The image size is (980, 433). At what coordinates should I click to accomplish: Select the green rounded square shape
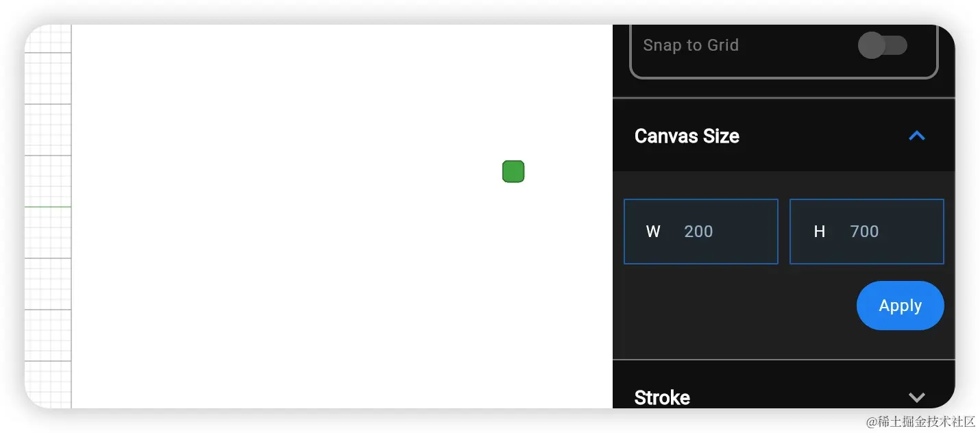[513, 171]
